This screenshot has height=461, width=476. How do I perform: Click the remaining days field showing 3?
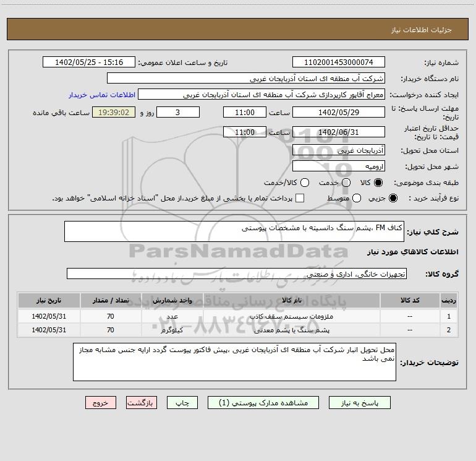point(178,112)
